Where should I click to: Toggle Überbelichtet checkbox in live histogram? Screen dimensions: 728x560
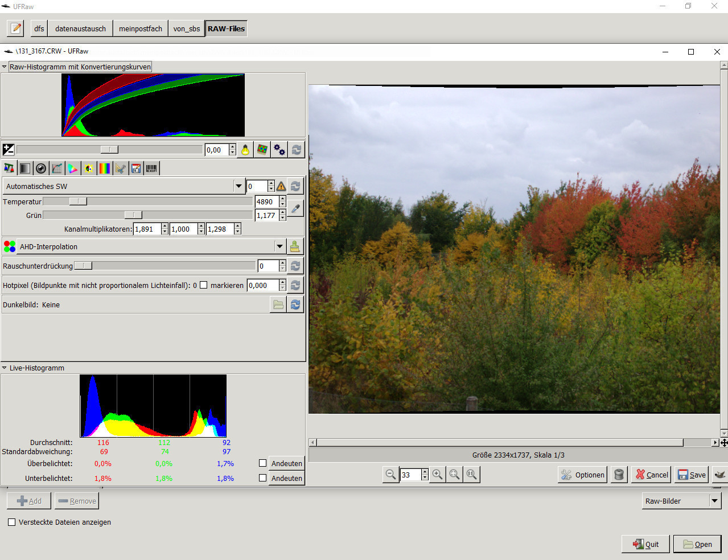coord(262,463)
